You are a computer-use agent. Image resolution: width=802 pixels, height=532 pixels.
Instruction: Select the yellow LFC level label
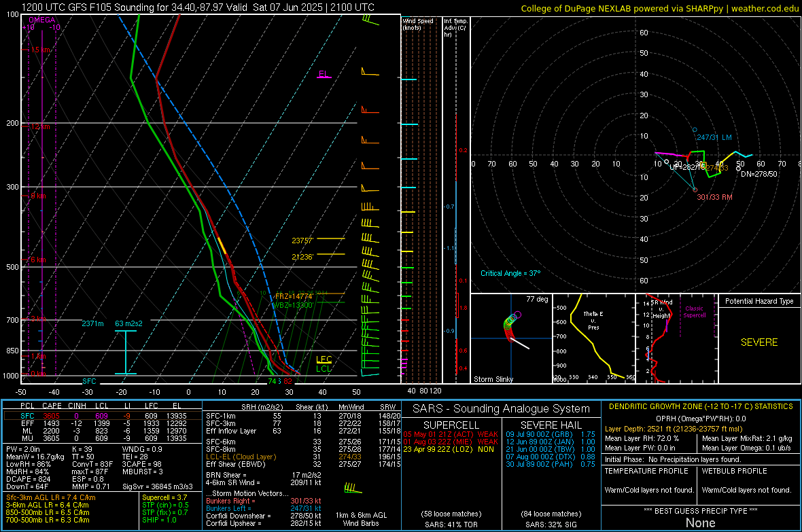tap(324, 359)
